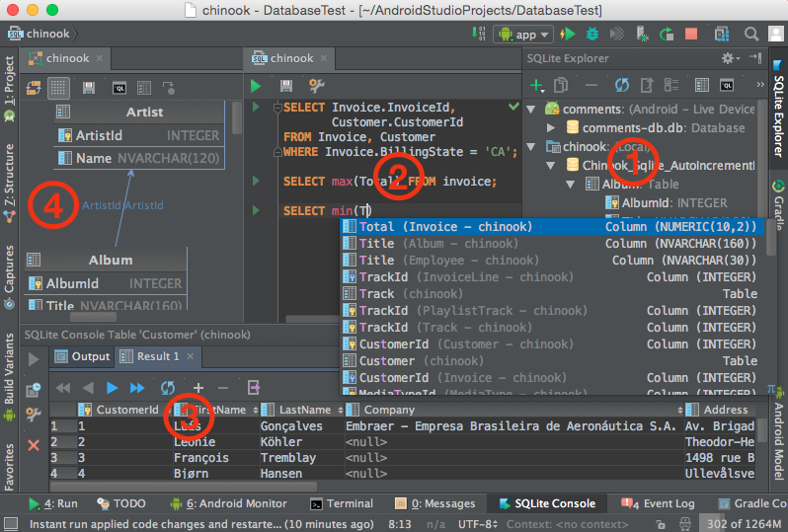Screen dimensions: 788x532
Task: Sort by FirstName column header
Action: point(216,410)
